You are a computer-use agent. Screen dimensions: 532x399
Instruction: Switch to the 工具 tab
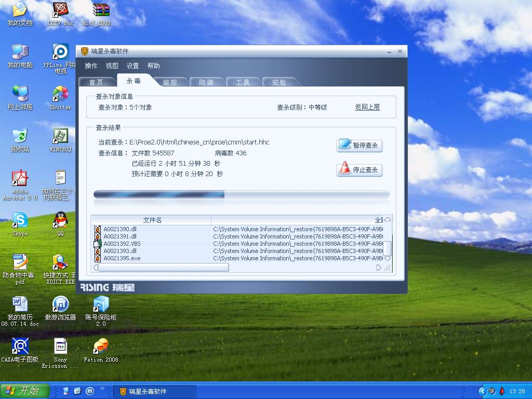click(243, 82)
